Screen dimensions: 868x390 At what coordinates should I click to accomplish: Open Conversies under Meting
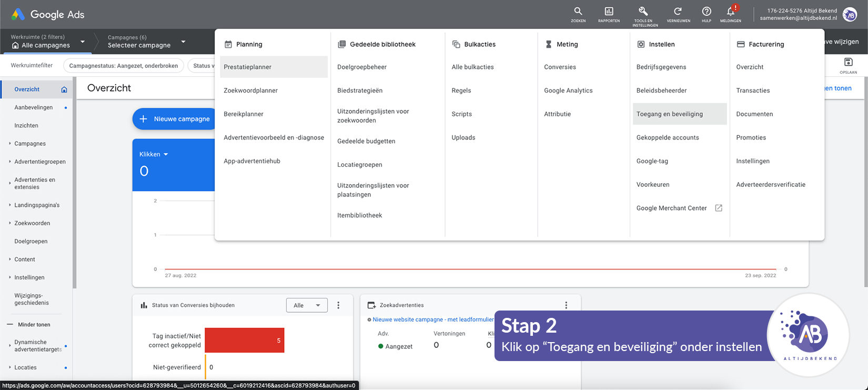tap(560, 67)
